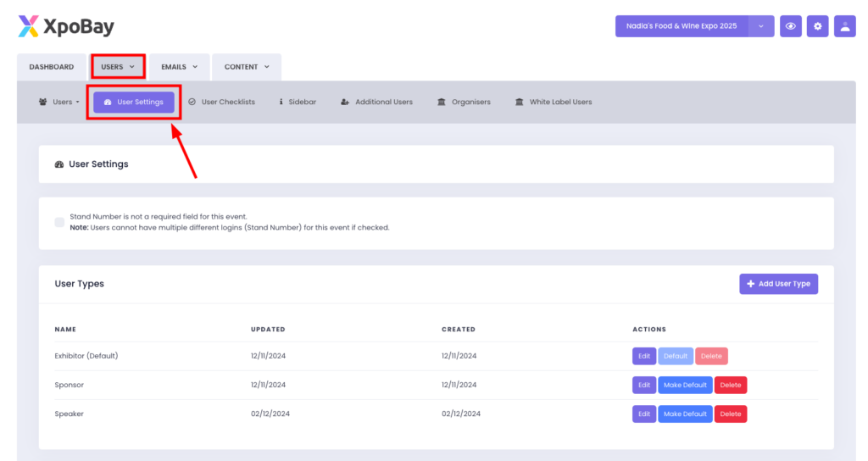Open the settings gear icon
Image resolution: width=868 pixels, height=461 pixels.
tap(817, 26)
